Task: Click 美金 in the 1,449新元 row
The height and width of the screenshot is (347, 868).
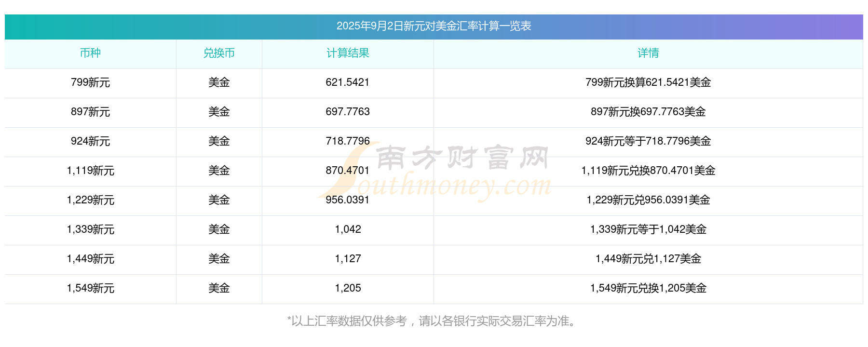Action: [x=219, y=259]
